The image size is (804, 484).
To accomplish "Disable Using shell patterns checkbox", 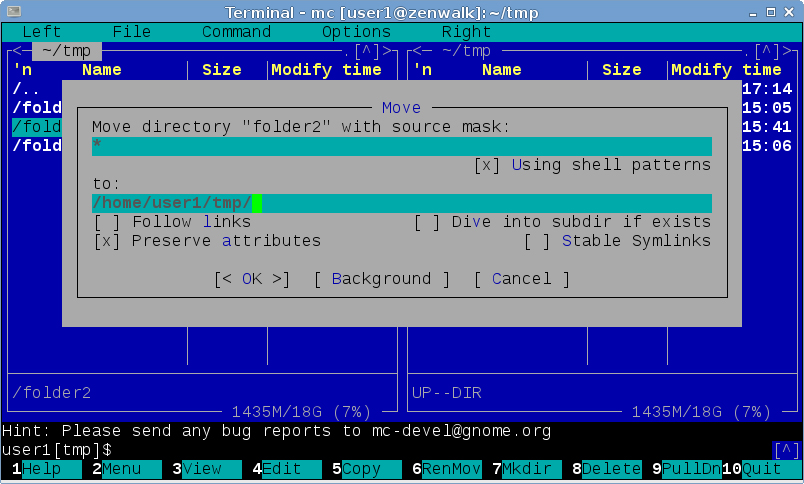I will (487, 165).
